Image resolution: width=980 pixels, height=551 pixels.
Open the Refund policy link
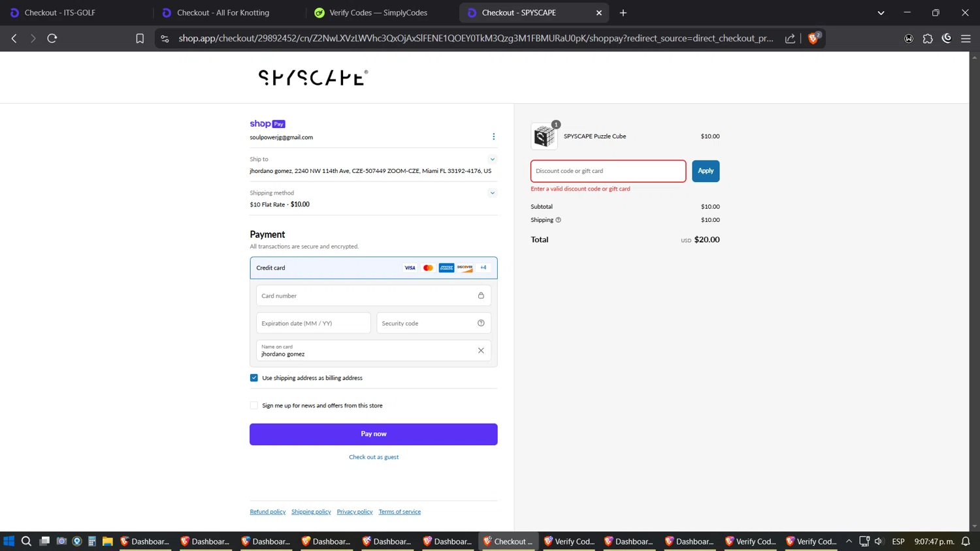coord(268,512)
